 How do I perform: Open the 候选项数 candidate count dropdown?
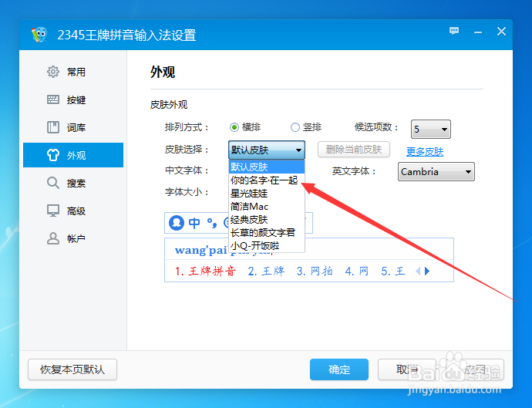pos(430,129)
